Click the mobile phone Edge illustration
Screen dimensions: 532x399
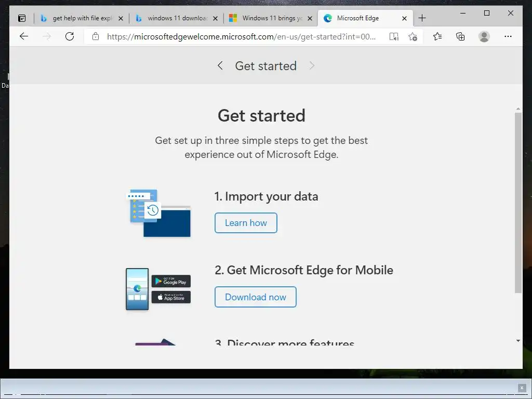click(137, 289)
